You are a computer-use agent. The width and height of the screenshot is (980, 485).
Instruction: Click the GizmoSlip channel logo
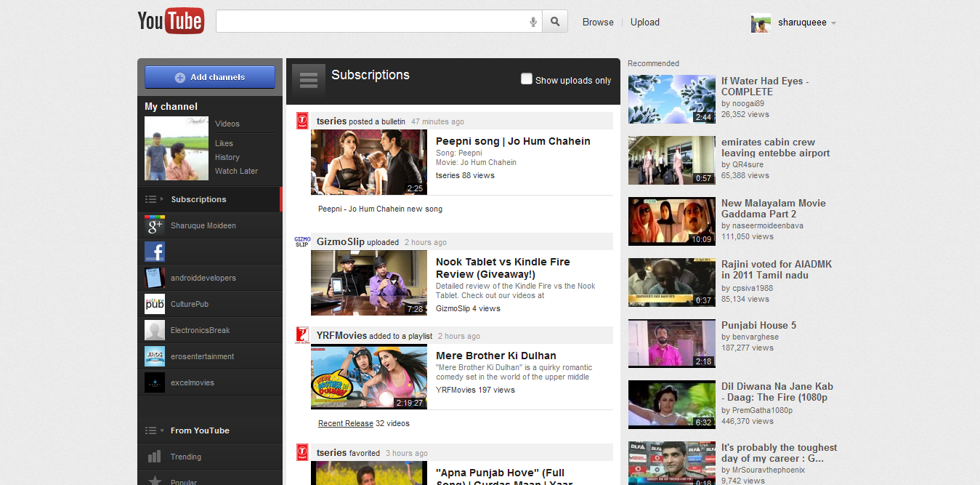tap(302, 241)
